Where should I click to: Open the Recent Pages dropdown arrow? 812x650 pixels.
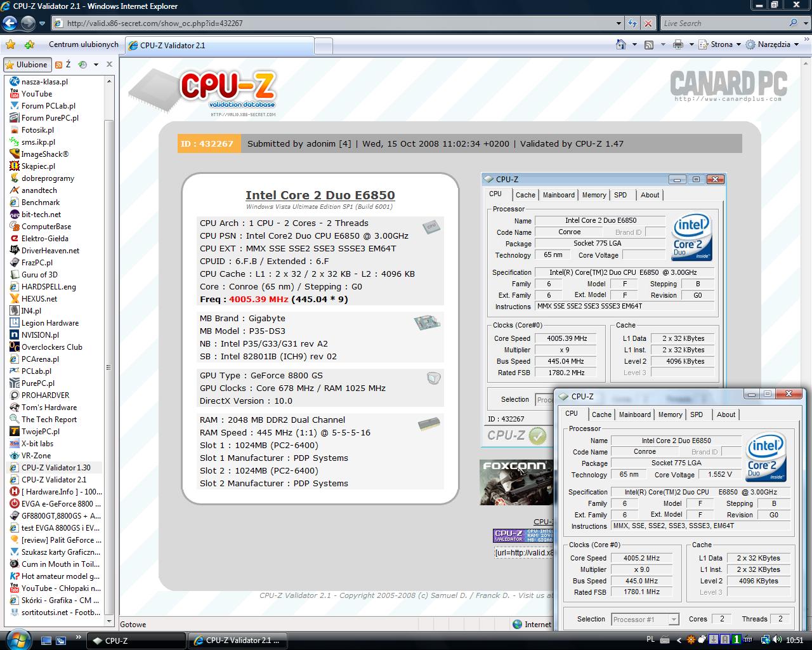tap(42, 23)
